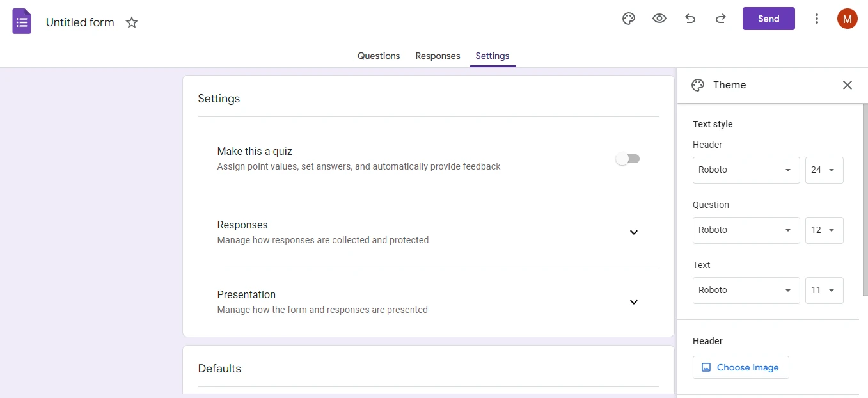Open the Header size 24 dropdown
This screenshot has height=398, width=868.
tap(824, 170)
